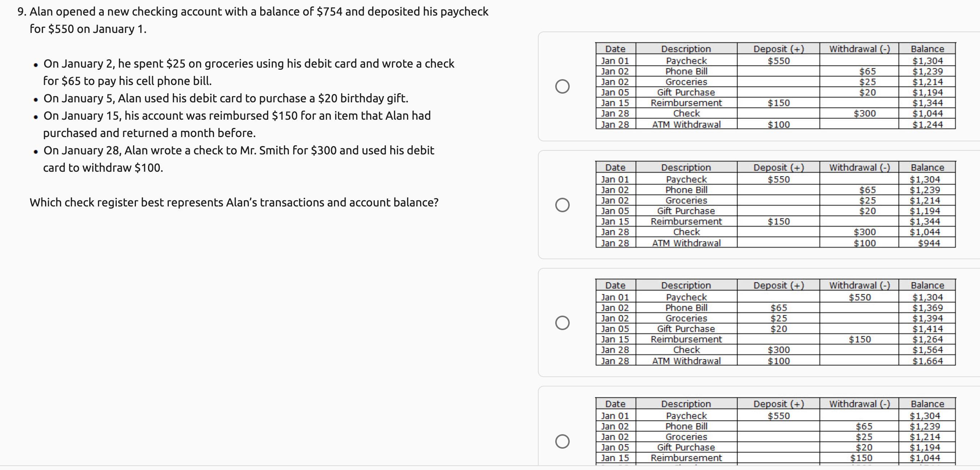Click the January 5 birthday gift bullet point
The width and height of the screenshot is (980, 470).
tap(226, 98)
